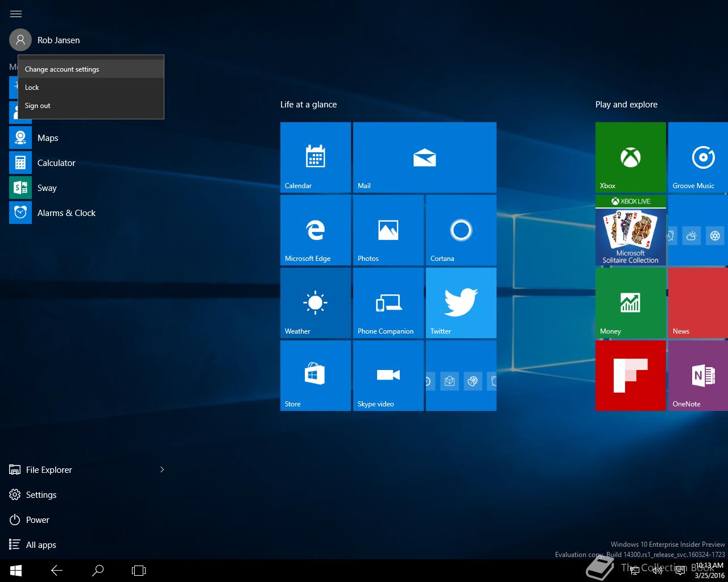The width and height of the screenshot is (728, 582).
Task: Open the Skype video tile
Action: 388,376
